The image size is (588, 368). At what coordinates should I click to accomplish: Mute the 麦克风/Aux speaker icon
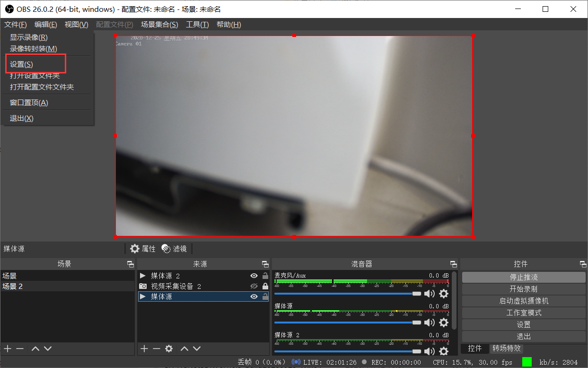(x=429, y=294)
